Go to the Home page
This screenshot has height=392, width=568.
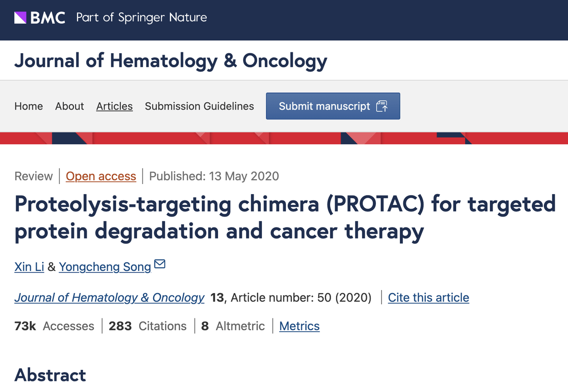tap(29, 106)
